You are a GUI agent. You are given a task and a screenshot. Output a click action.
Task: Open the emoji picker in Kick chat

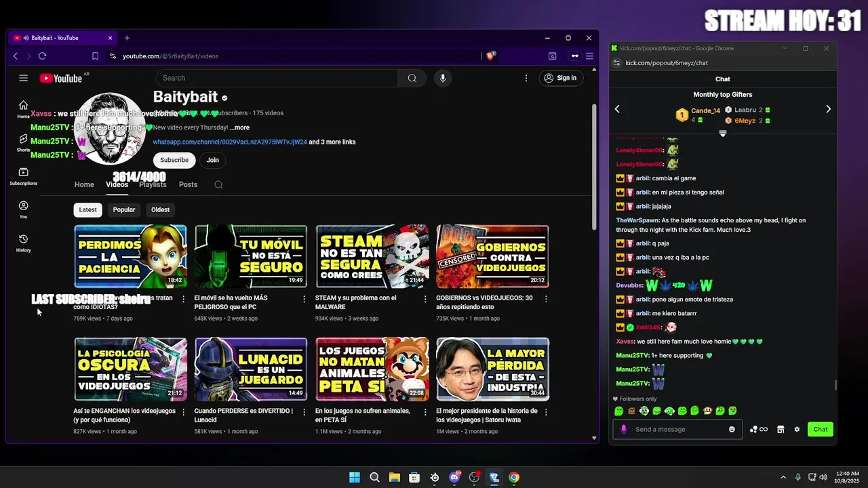click(732, 429)
